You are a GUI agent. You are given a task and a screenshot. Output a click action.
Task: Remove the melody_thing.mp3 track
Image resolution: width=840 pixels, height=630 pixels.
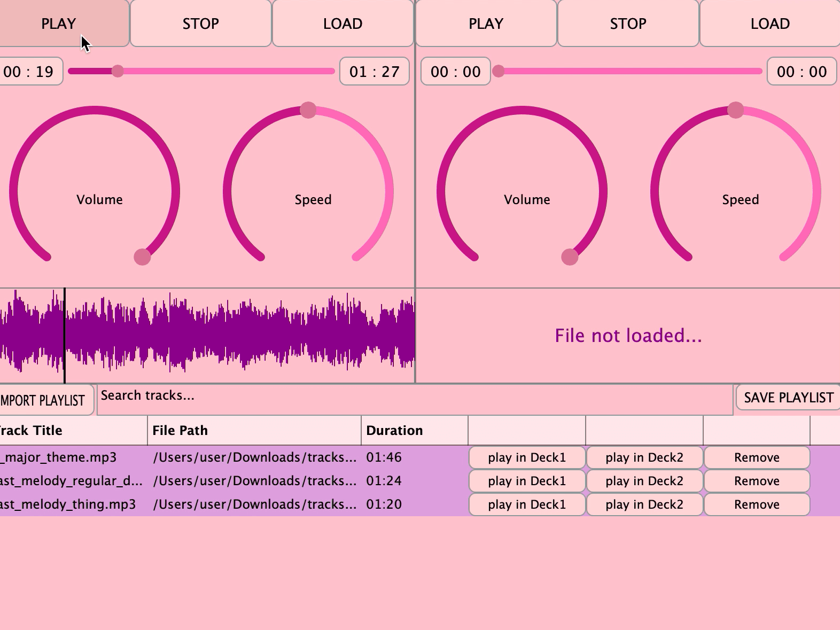click(757, 505)
